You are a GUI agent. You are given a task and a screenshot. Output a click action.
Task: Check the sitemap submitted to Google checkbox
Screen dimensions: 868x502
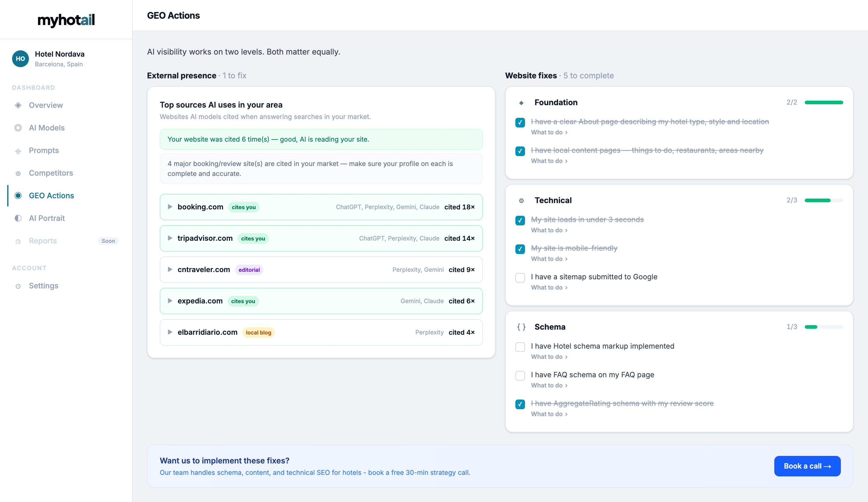point(520,278)
